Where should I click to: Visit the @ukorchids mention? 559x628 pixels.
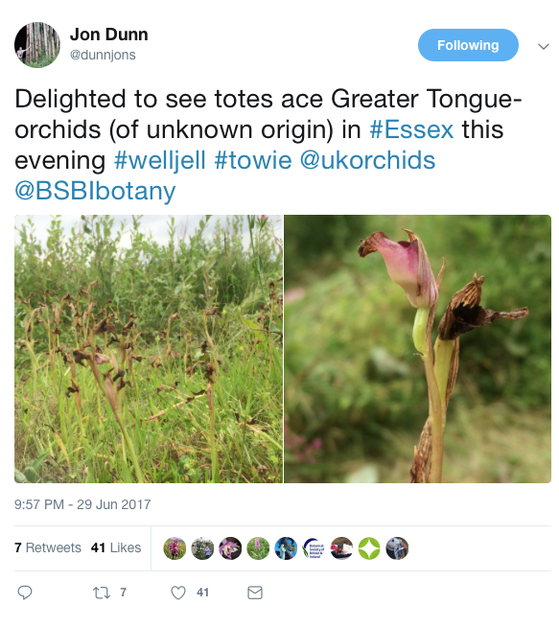[x=368, y=161]
